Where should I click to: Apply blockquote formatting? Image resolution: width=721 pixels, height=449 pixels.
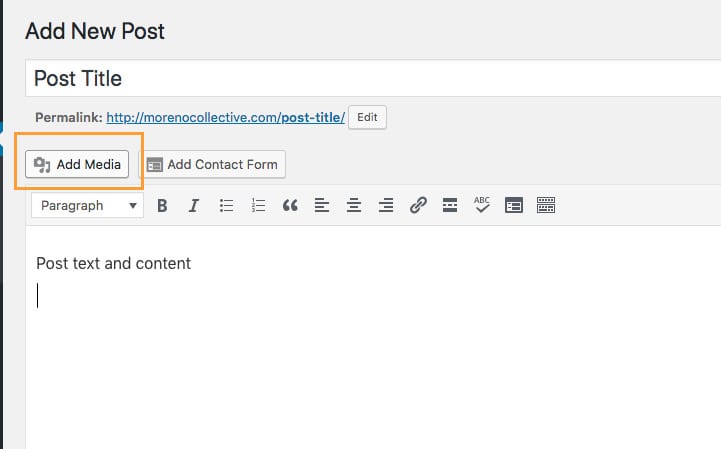[x=290, y=205]
